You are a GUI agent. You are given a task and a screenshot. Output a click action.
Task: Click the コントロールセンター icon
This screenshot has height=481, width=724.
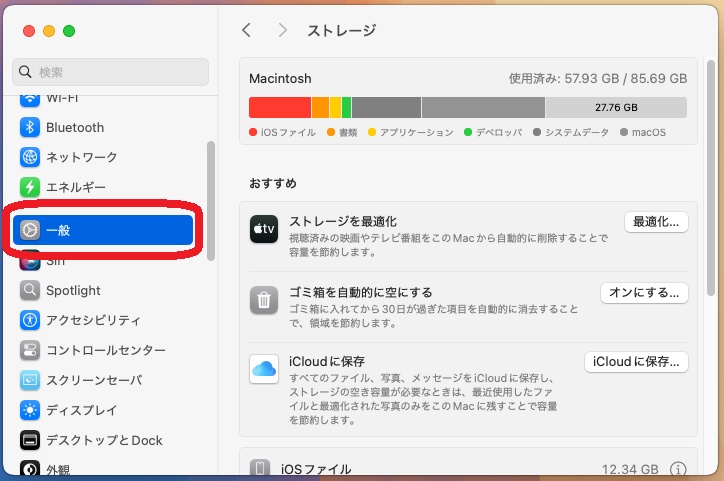[x=30, y=350]
